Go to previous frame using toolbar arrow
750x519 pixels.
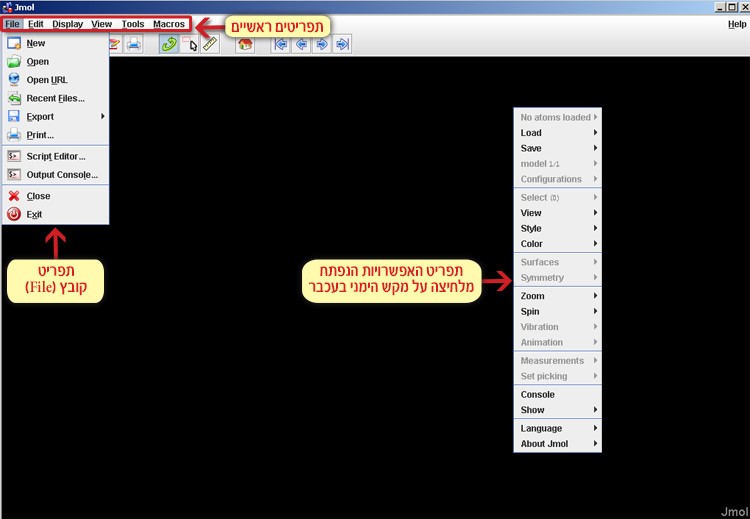coord(301,44)
